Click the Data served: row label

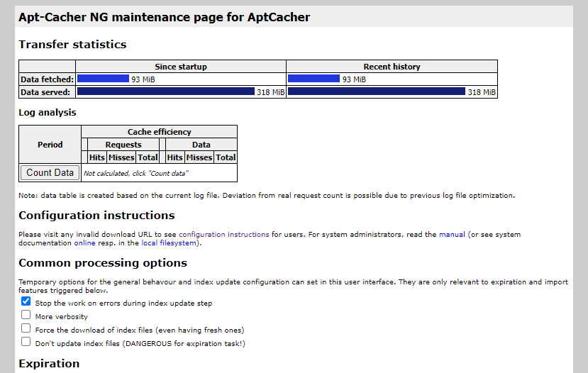point(48,92)
